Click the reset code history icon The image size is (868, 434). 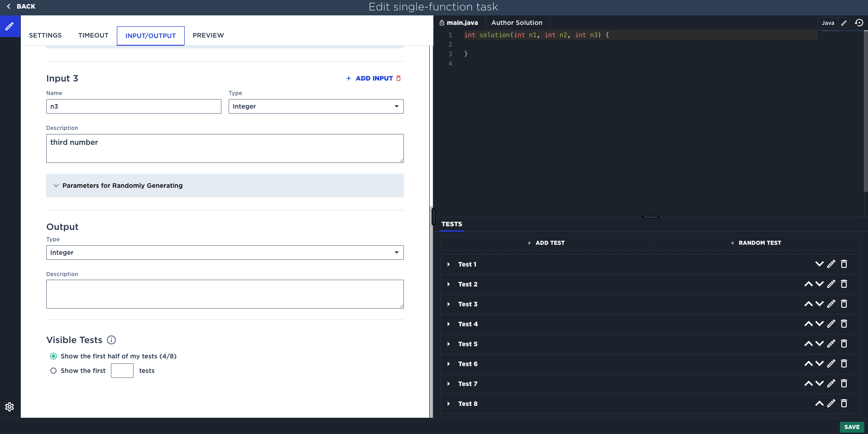[858, 23]
